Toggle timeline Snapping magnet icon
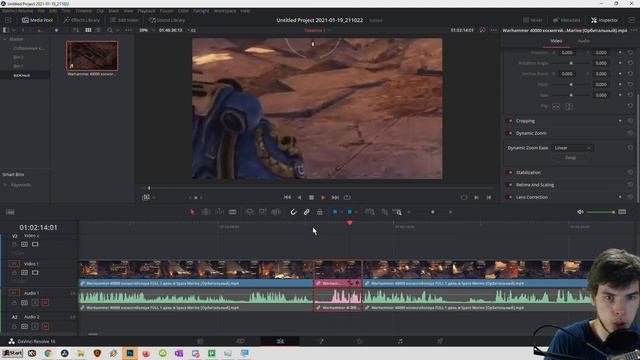640x360 pixels. pyautogui.click(x=293, y=212)
